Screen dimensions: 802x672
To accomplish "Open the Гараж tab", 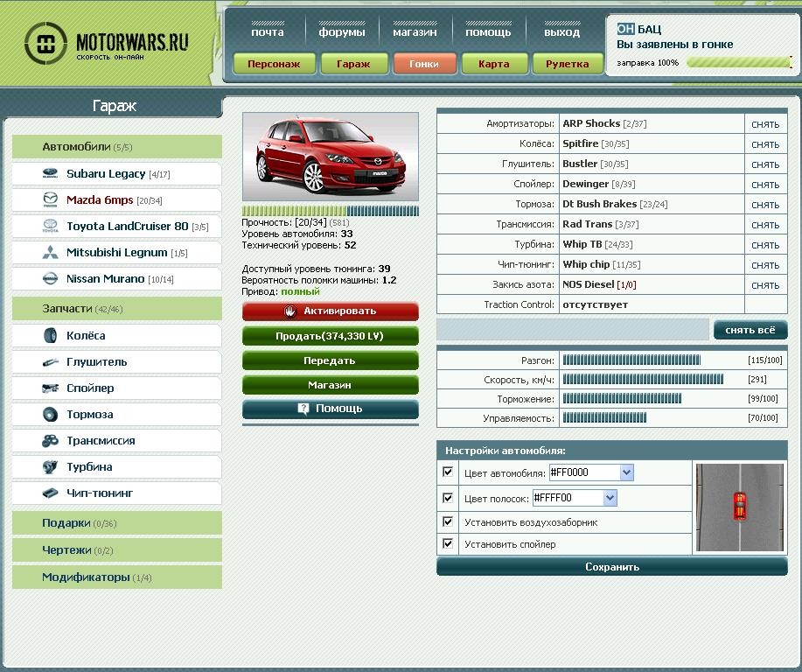I will point(353,64).
